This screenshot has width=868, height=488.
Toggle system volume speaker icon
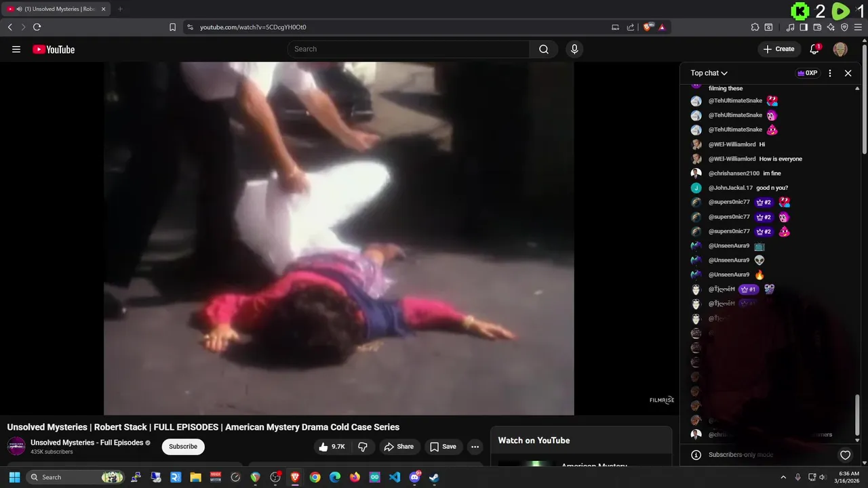point(823,477)
